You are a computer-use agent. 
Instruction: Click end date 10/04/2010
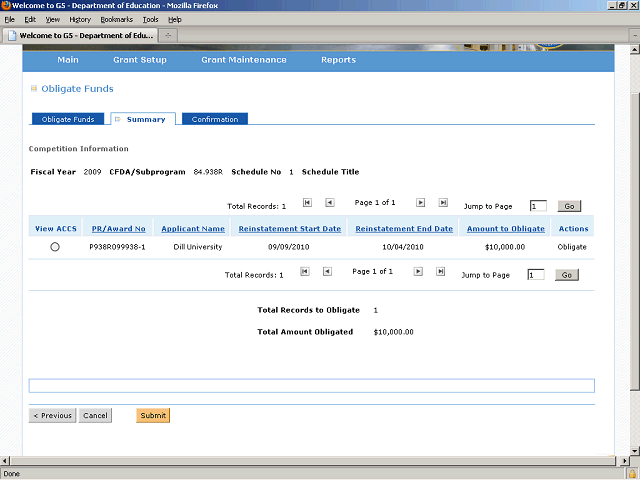click(x=403, y=247)
